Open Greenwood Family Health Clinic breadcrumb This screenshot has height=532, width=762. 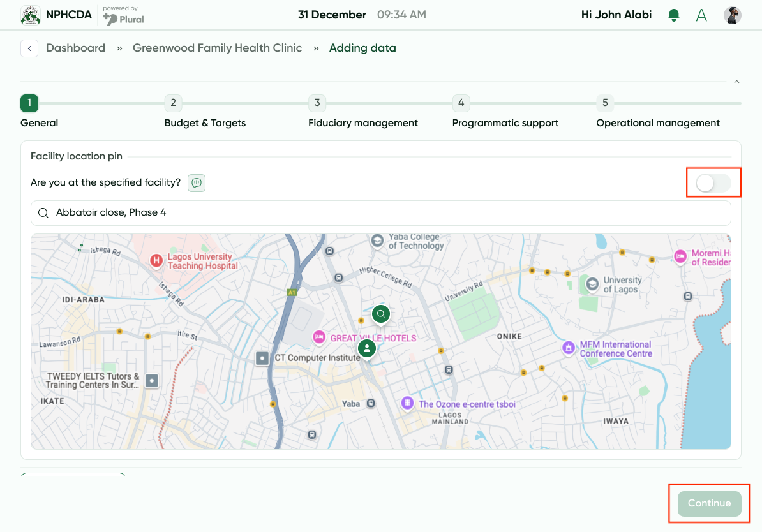217,48
